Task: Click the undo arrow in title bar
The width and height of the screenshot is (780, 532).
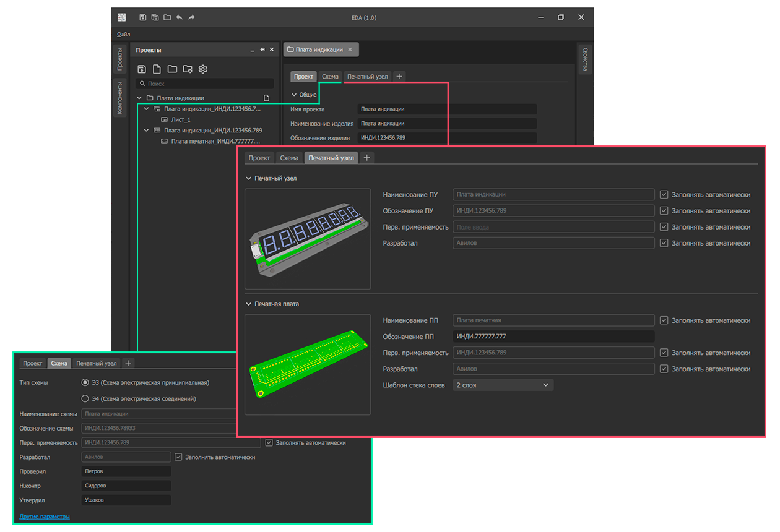Action: point(180,17)
